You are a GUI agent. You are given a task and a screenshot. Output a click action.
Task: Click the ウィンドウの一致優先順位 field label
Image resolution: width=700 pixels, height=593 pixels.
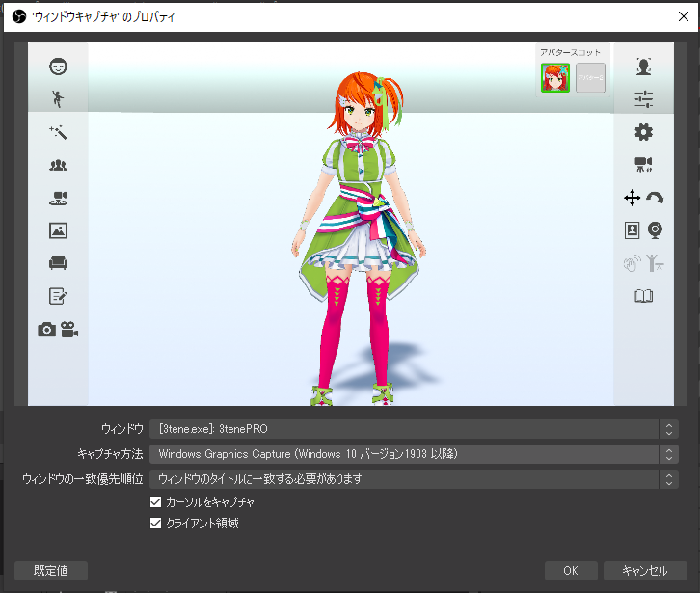83,479
